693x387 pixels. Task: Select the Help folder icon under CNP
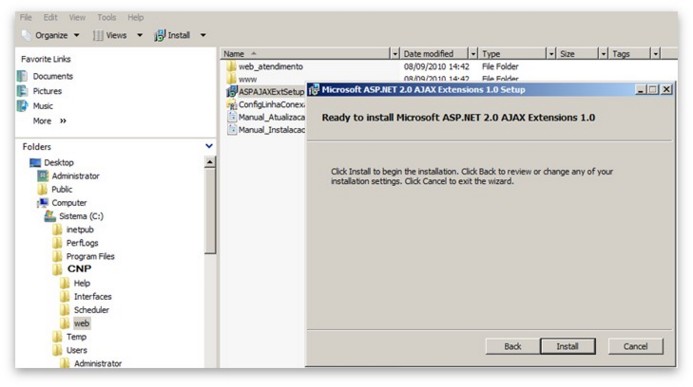coord(65,283)
